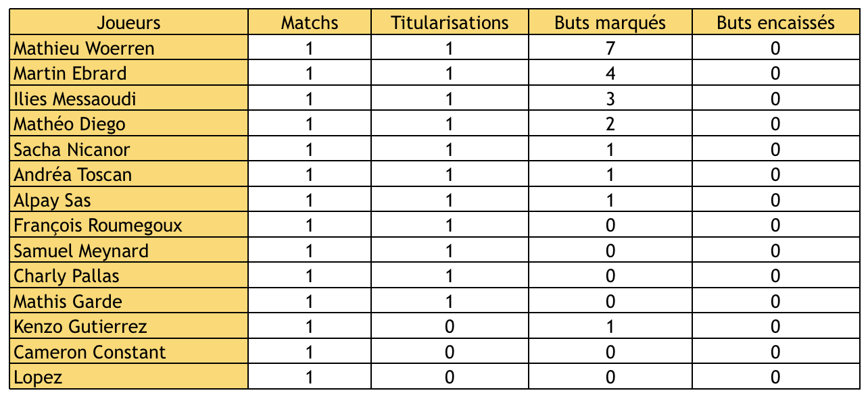Click the Kenzo Gutierrez name cell

[x=80, y=327]
